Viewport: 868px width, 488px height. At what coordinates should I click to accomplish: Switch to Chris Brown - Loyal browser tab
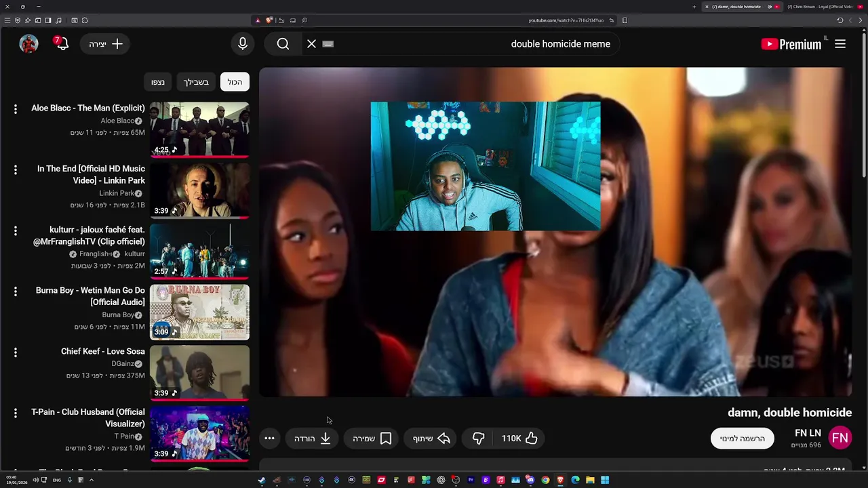coord(825,7)
